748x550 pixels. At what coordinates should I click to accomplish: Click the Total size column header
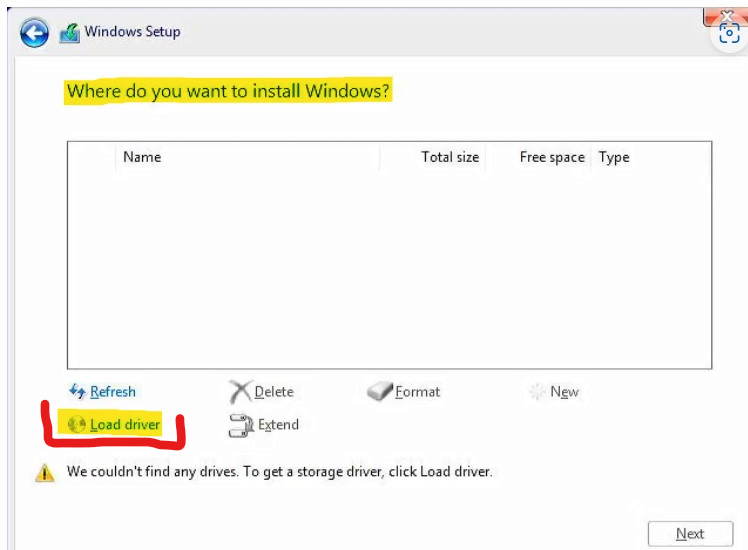[450, 157]
